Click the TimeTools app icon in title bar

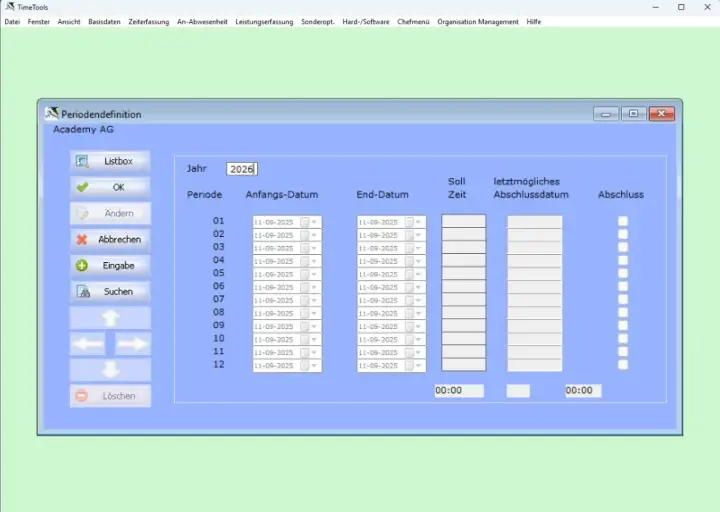10,7
